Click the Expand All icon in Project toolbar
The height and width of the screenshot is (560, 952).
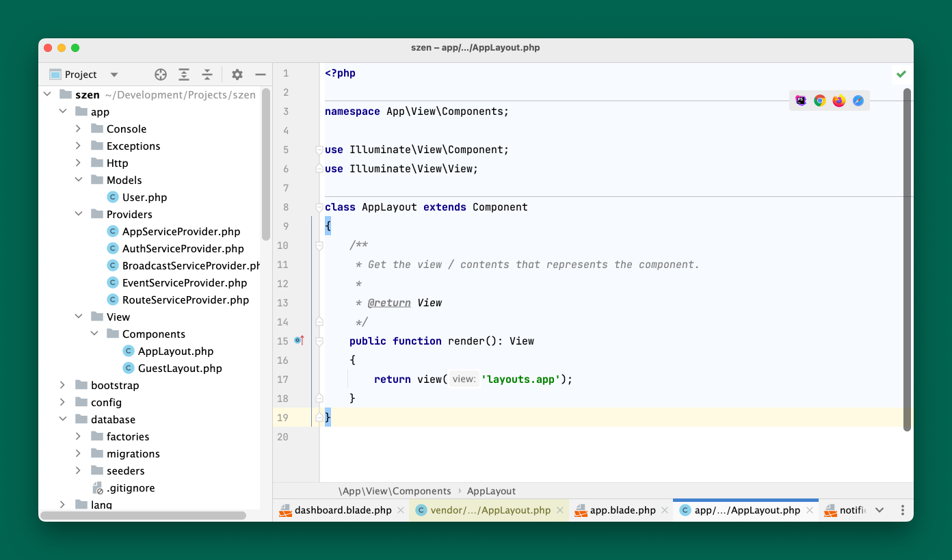184,75
